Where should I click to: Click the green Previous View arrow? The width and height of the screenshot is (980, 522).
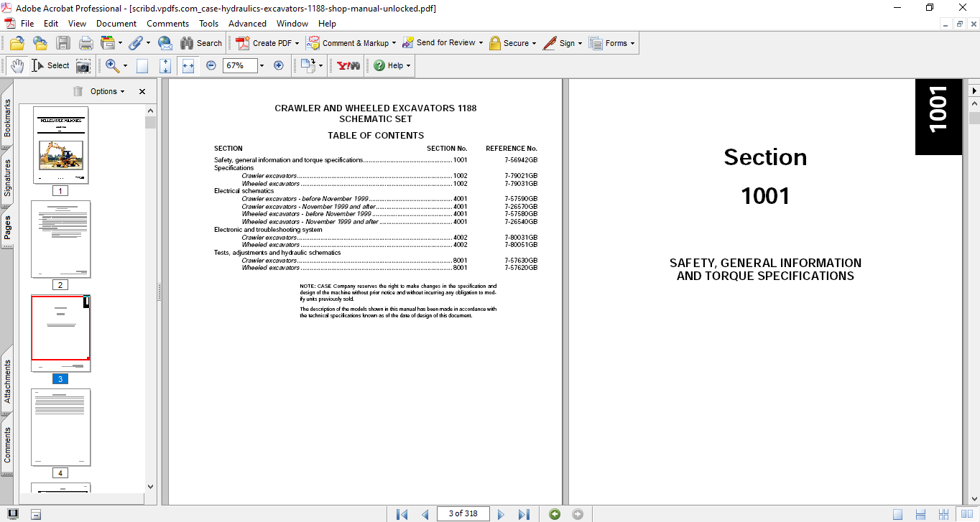[x=554, y=514]
